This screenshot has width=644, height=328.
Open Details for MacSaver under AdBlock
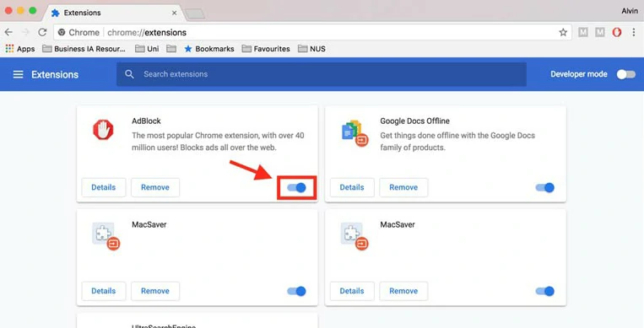[104, 291]
